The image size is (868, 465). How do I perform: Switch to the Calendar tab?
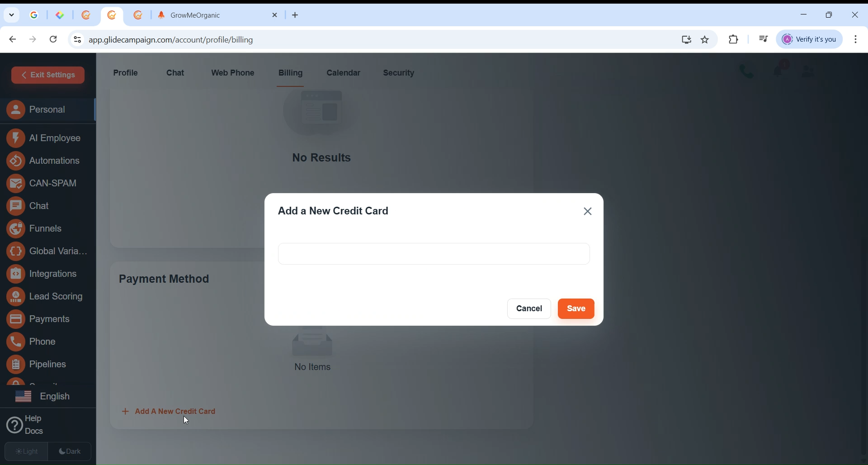(x=343, y=73)
